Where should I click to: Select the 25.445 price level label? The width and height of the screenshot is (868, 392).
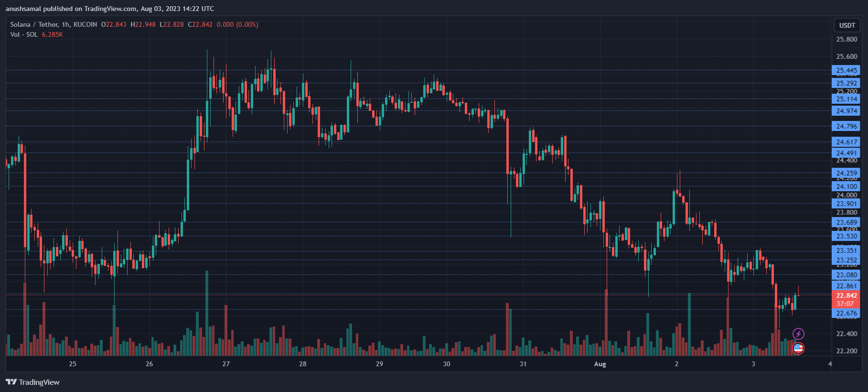(x=846, y=70)
